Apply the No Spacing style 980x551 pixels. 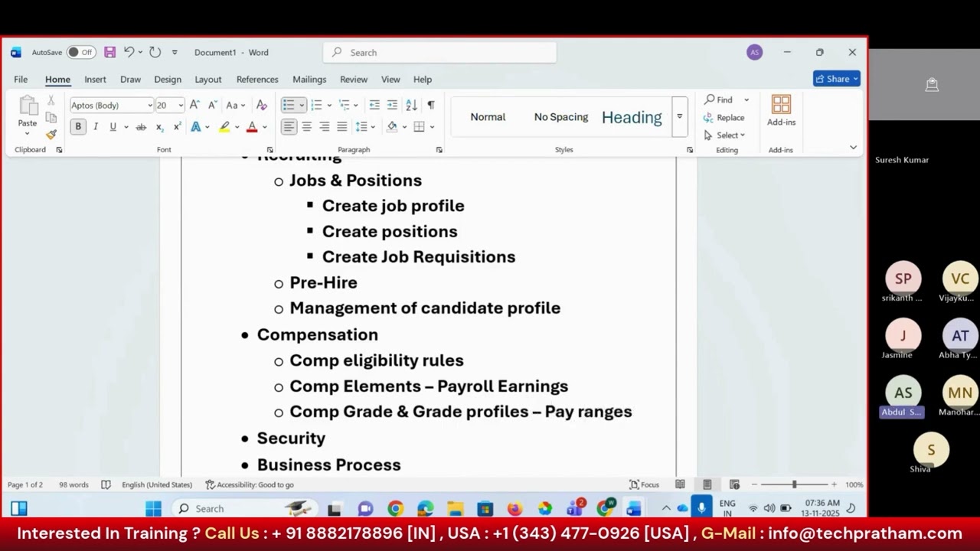click(561, 117)
